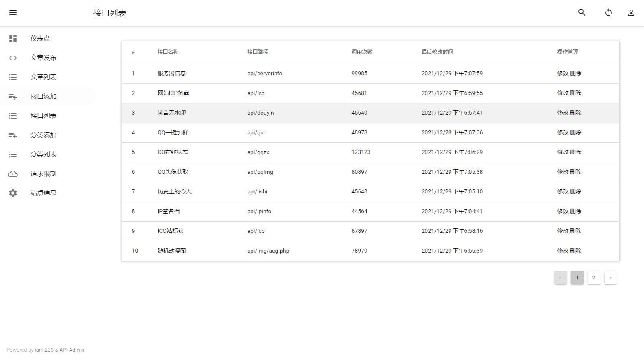Click 删除 for 历史上的今天 row
This screenshot has height=362, width=644.
point(576,191)
